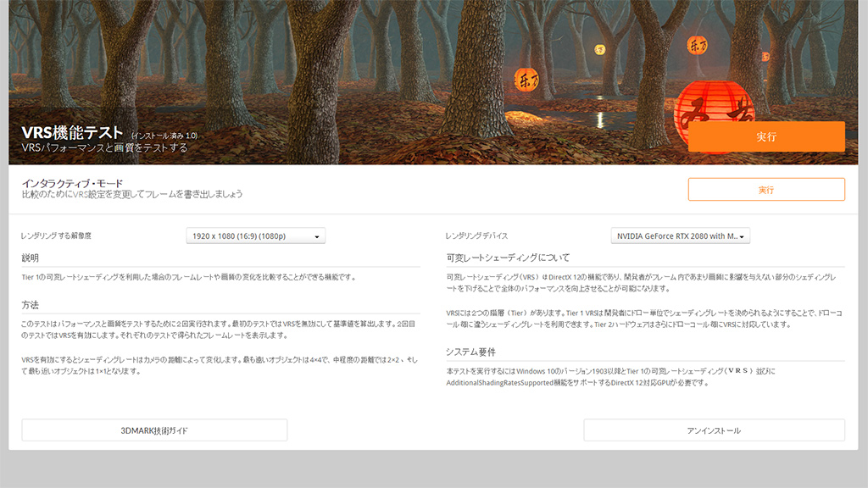This screenshot has height=488, width=868.
Task: Click the レンダリングする解像度 label
Action: [56, 236]
